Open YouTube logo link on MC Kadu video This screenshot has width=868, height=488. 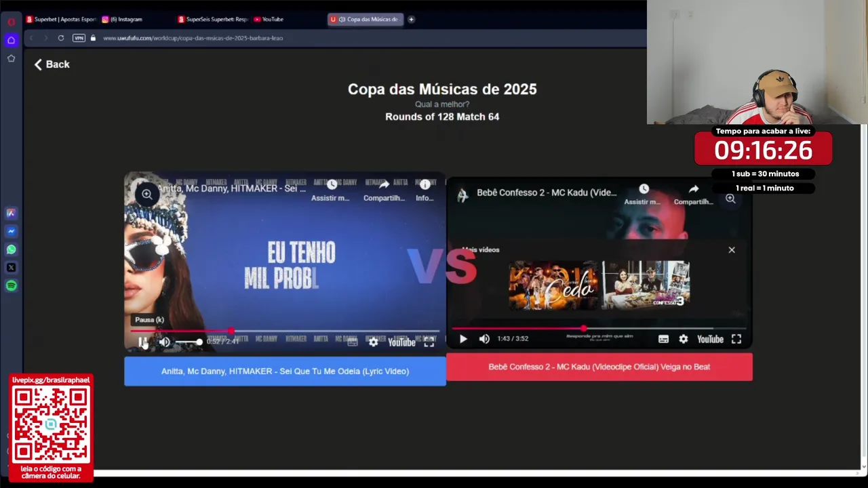(710, 339)
